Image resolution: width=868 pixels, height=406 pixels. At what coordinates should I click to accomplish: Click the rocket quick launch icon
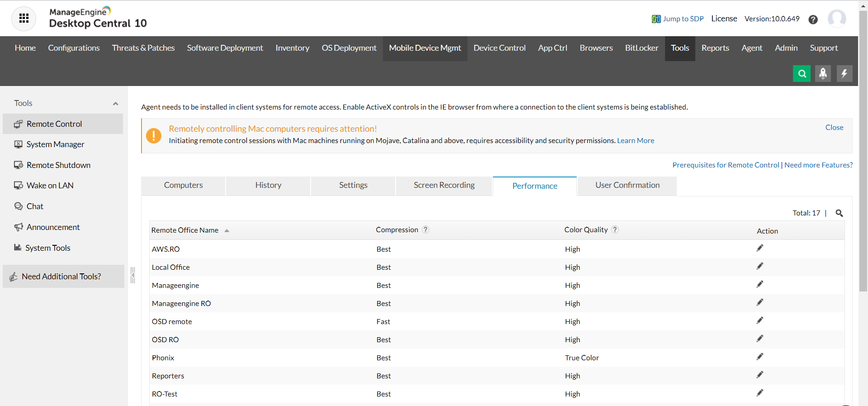823,73
